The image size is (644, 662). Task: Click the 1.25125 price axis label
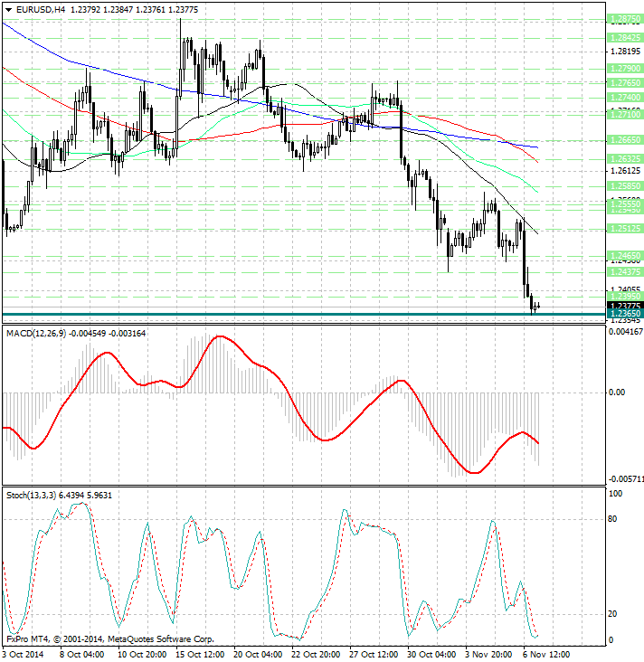tap(625, 229)
